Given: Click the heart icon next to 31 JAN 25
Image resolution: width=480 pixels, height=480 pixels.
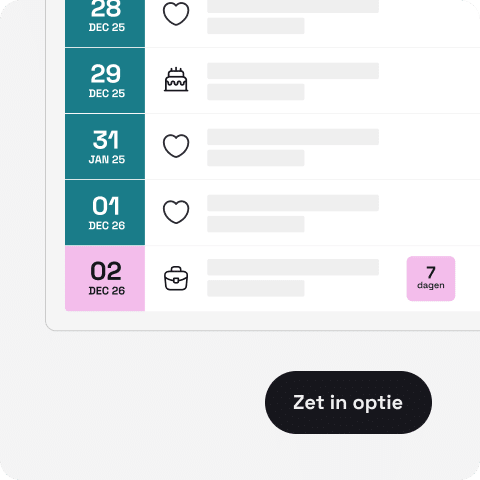Looking at the screenshot, I should (x=176, y=146).
